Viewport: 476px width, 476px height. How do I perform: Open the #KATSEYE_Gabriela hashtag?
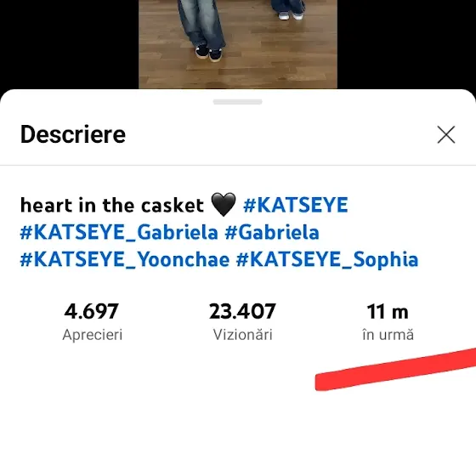tap(119, 233)
